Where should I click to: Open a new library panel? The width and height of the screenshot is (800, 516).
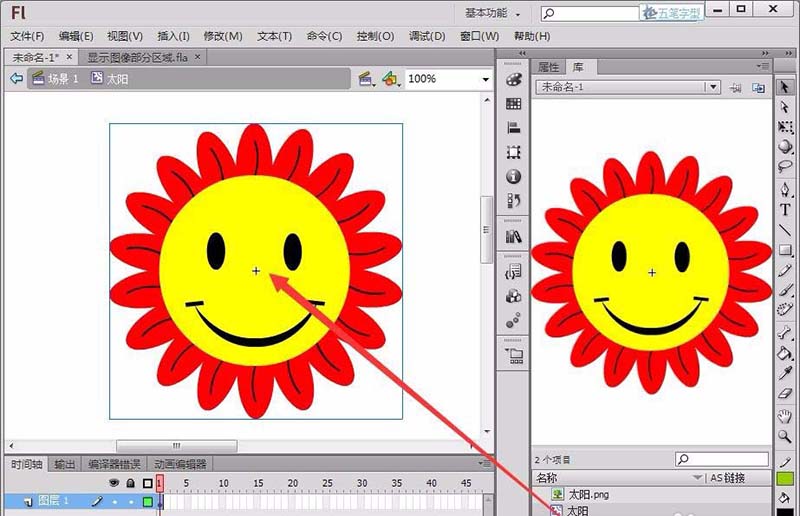coord(759,88)
